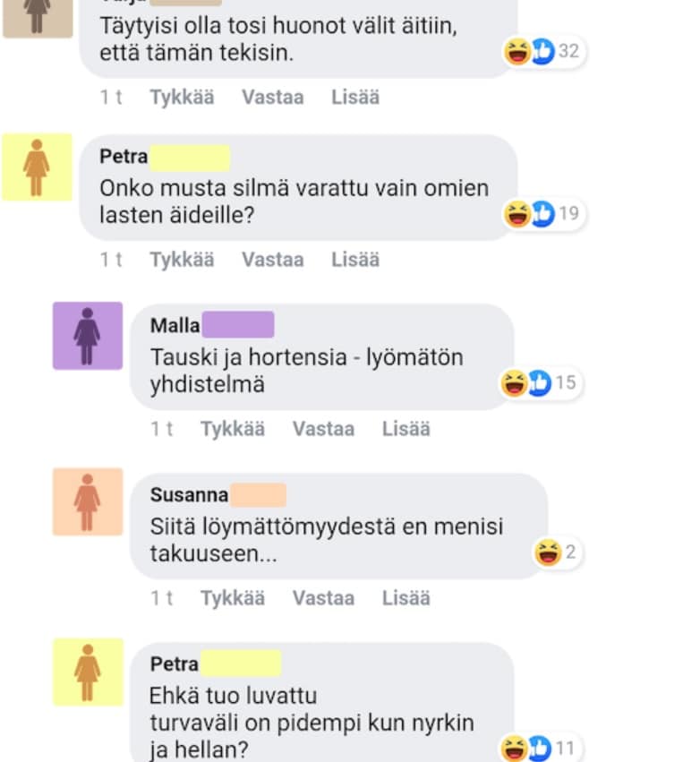700x762 pixels.
Task: Click Tykkää under Susanna's comment
Action: click(x=233, y=598)
